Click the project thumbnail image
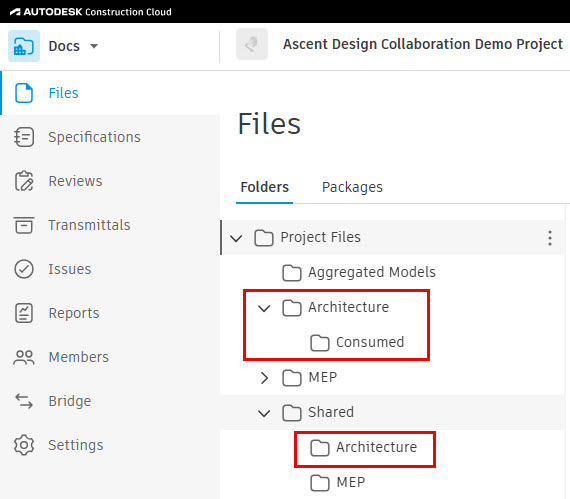Viewport: 570px width, 499px height. coord(252,44)
